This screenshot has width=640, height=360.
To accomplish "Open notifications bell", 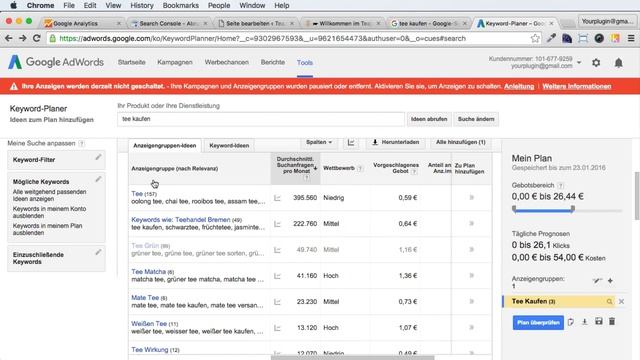I will click(619, 63).
